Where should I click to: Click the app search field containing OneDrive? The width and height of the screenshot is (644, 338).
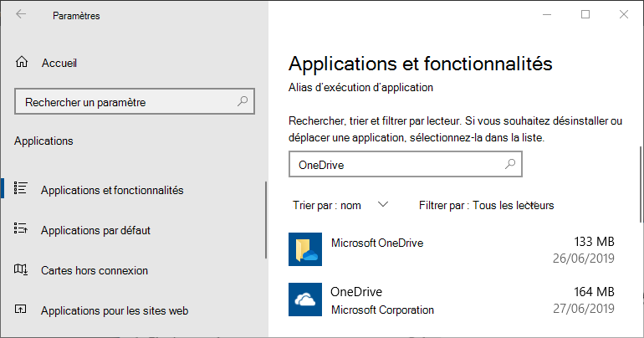406,164
